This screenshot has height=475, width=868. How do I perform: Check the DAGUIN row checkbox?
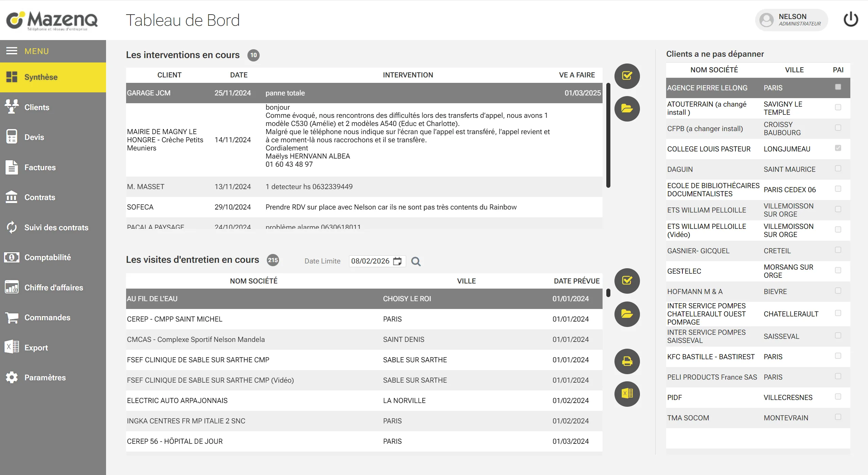[838, 168]
